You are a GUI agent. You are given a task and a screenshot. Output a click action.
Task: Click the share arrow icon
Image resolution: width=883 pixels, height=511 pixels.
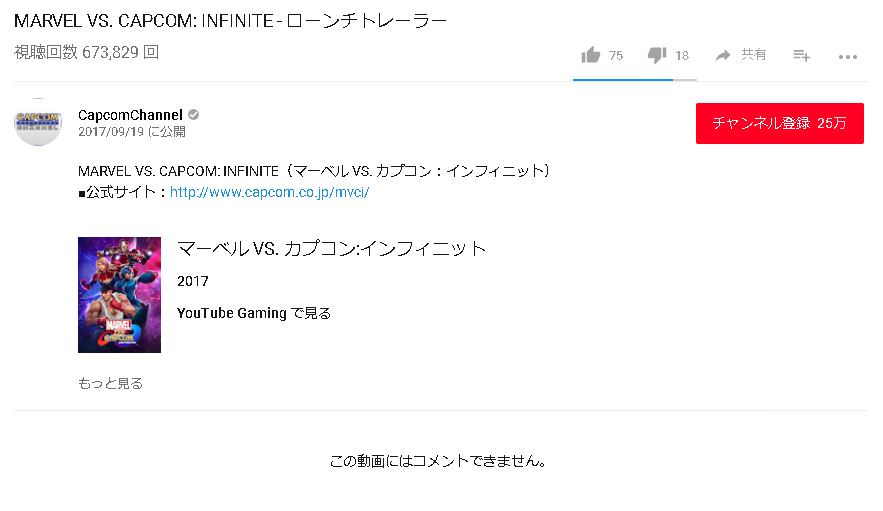point(723,55)
